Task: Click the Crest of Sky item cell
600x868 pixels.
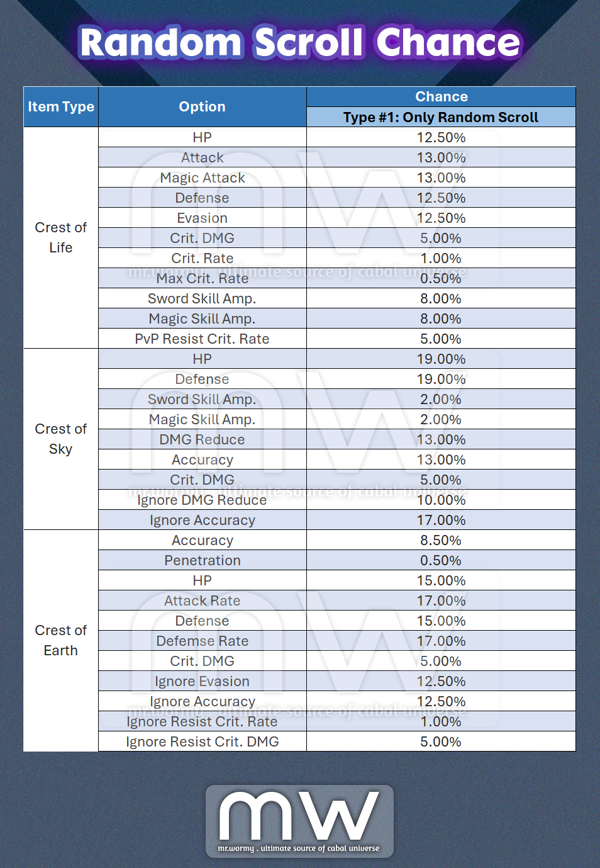Action: pyautogui.click(x=61, y=439)
